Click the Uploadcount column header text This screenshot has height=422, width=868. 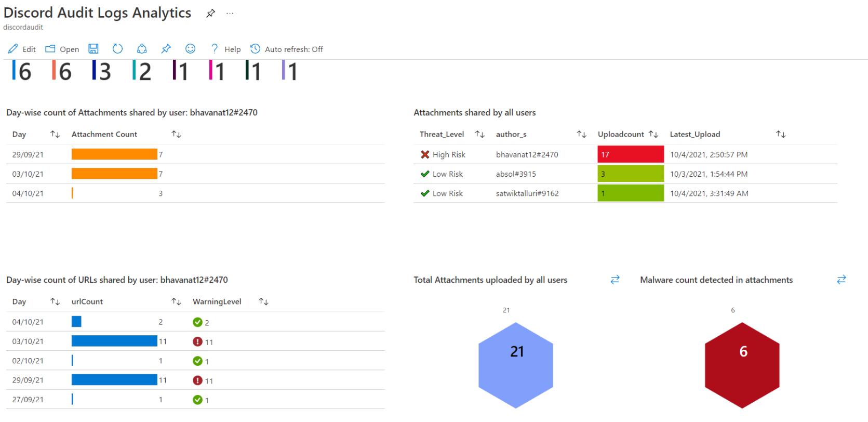[x=621, y=134]
